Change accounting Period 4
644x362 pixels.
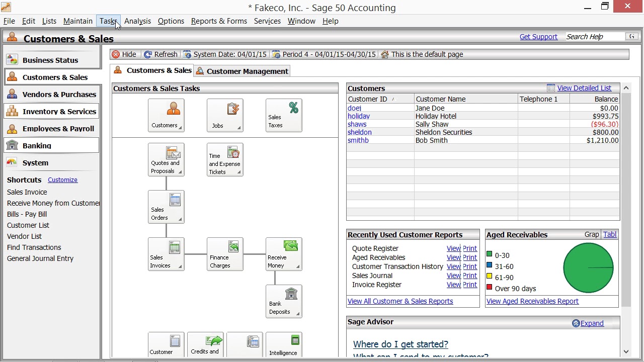[324, 54]
